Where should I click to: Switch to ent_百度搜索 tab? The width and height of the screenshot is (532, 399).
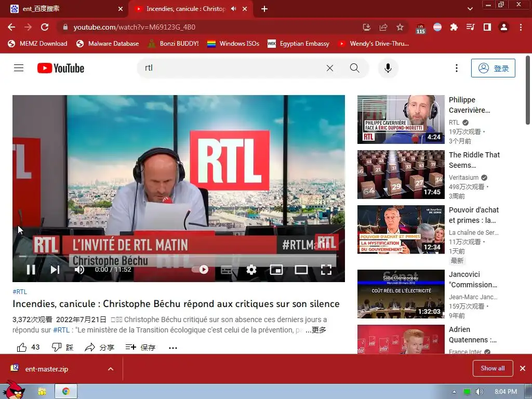[x=64, y=9]
